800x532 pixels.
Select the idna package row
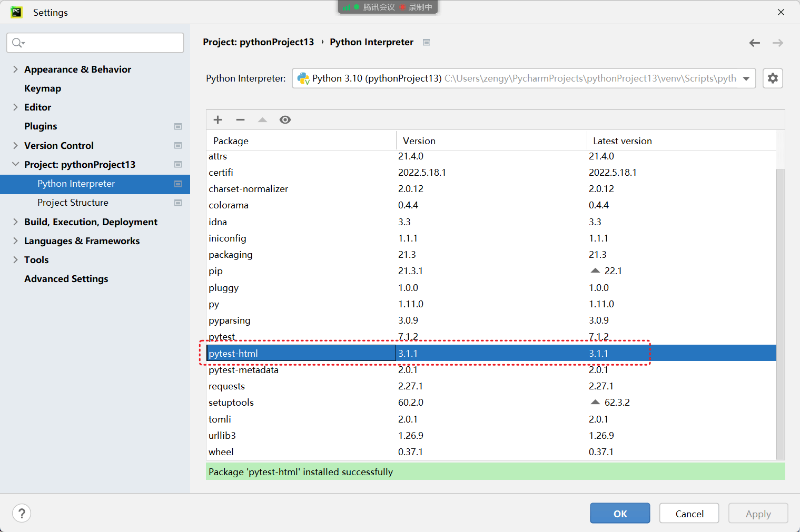(491, 222)
